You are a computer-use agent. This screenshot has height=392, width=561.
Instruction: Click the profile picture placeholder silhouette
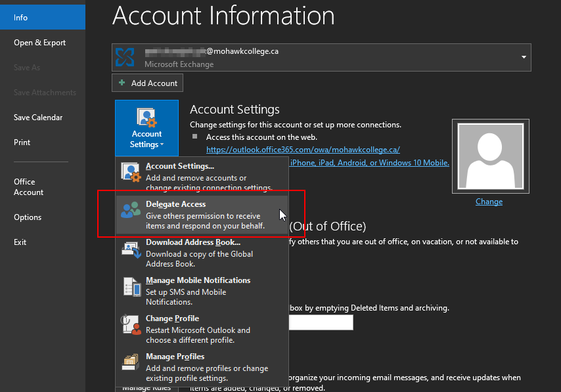[489, 156]
